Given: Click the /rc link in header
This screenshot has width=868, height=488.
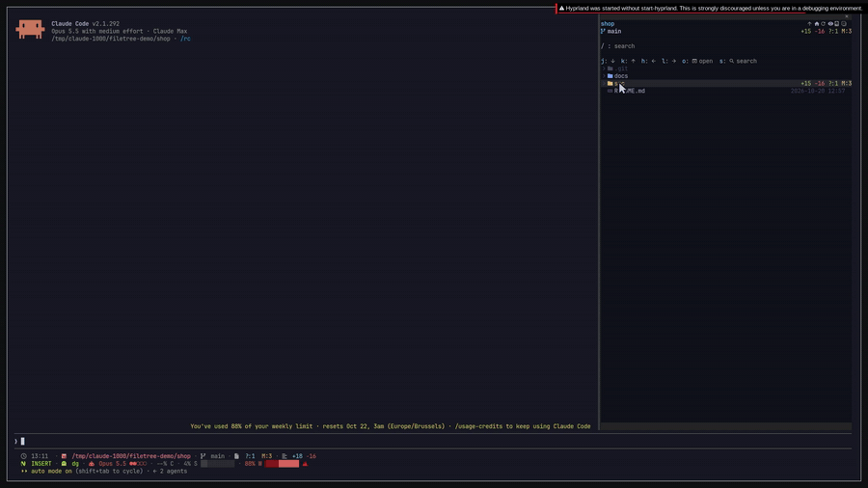Looking at the screenshot, I should [x=185, y=39].
